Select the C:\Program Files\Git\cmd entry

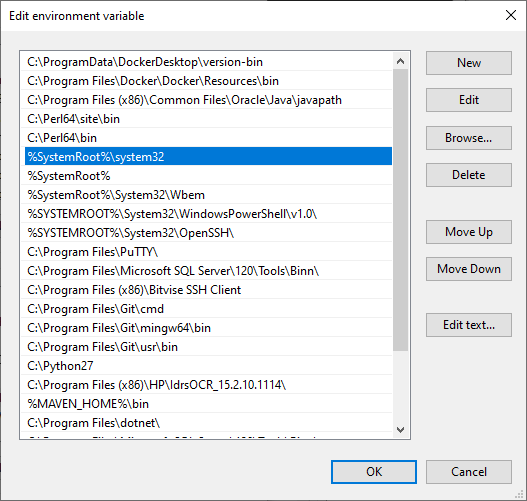tap(207, 309)
